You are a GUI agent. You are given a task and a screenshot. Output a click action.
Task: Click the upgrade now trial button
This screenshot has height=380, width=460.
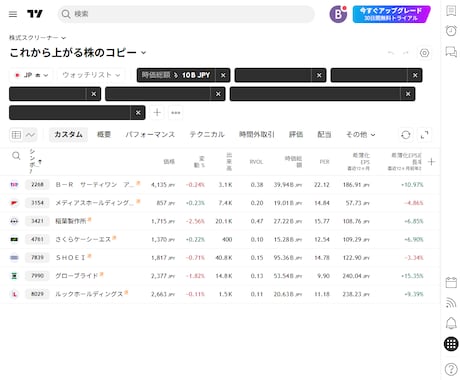[391, 14]
